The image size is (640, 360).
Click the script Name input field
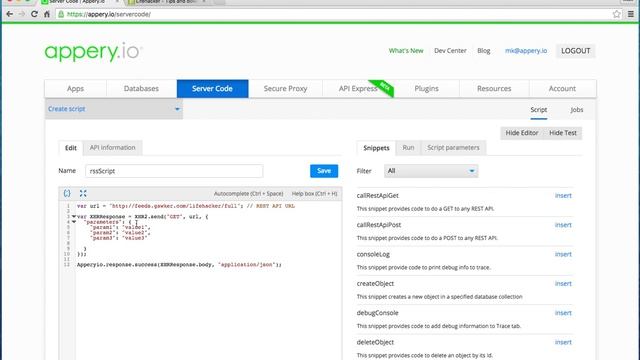(x=174, y=171)
